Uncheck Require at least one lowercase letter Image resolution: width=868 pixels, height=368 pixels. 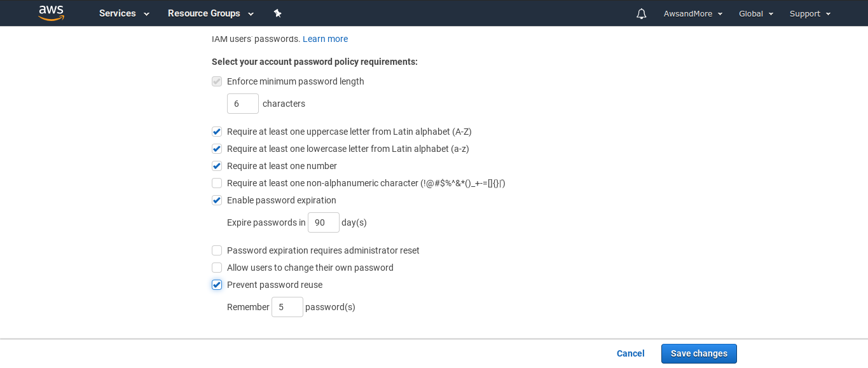[217, 149]
